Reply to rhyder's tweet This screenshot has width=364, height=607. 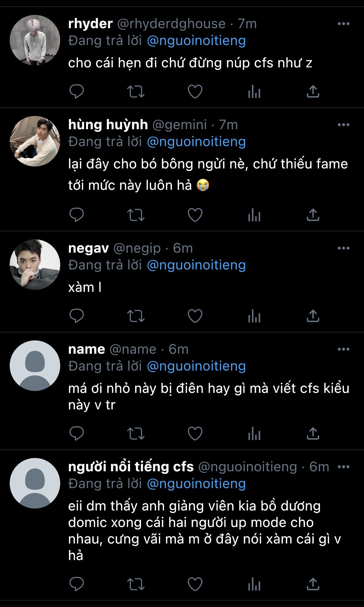click(77, 92)
